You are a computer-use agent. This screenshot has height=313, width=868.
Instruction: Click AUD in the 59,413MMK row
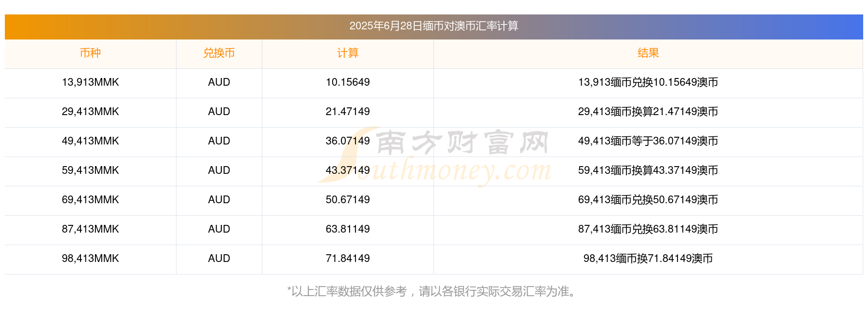219,170
